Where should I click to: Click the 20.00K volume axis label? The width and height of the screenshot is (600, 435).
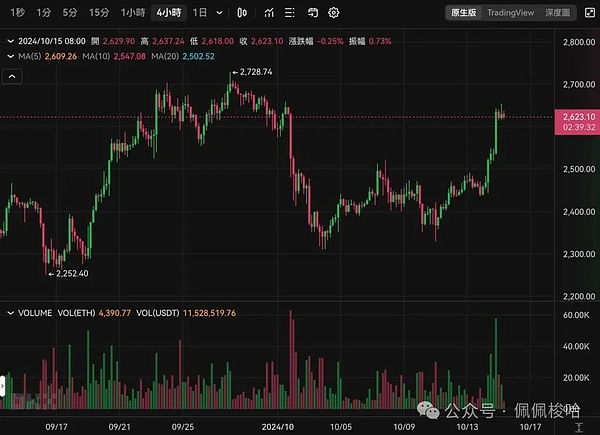click(576, 378)
